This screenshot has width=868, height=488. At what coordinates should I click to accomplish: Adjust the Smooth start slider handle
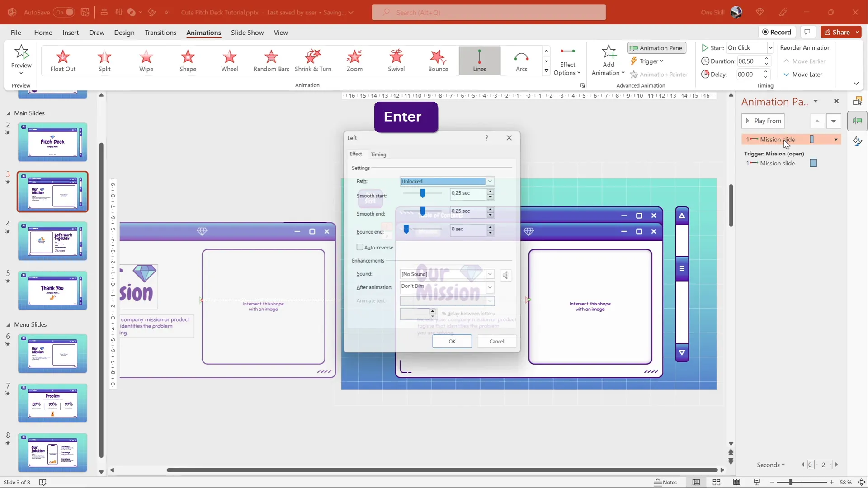(423, 193)
